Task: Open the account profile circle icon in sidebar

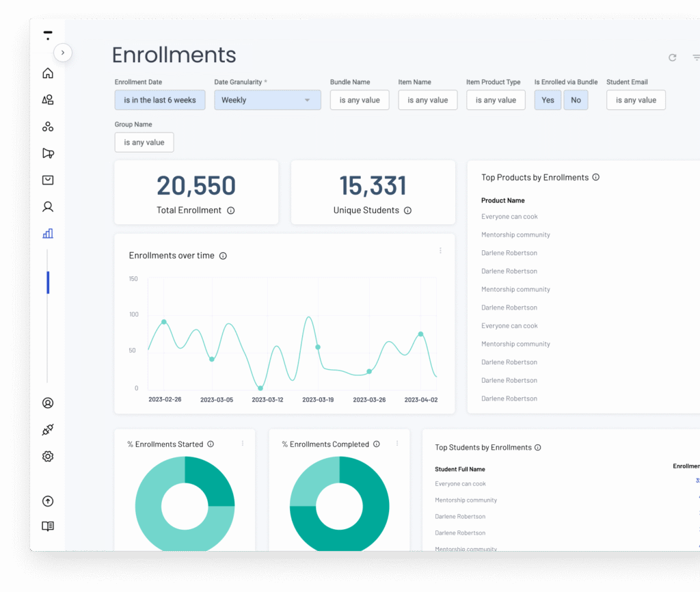Action: pos(48,403)
